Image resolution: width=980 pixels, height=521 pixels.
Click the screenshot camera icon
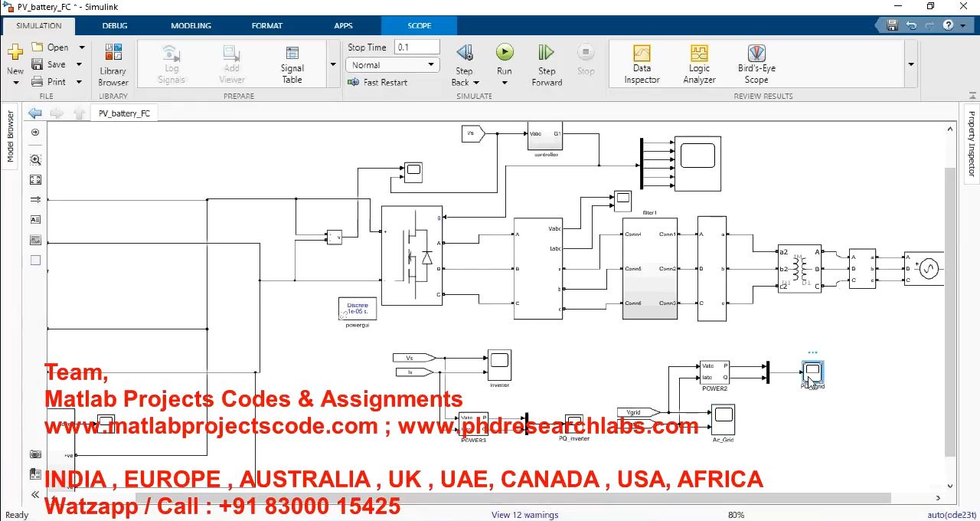pyautogui.click(x=35, y=454)
